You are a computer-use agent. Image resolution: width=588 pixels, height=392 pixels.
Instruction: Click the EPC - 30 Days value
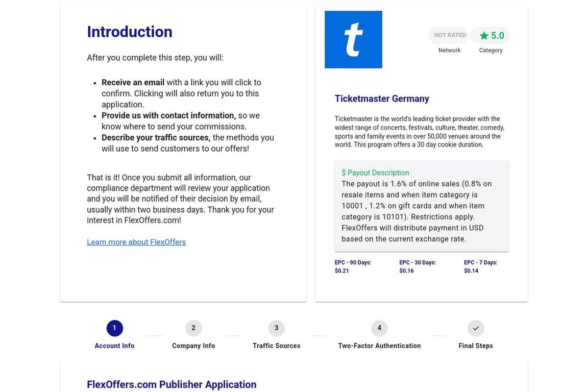point(406,271)
